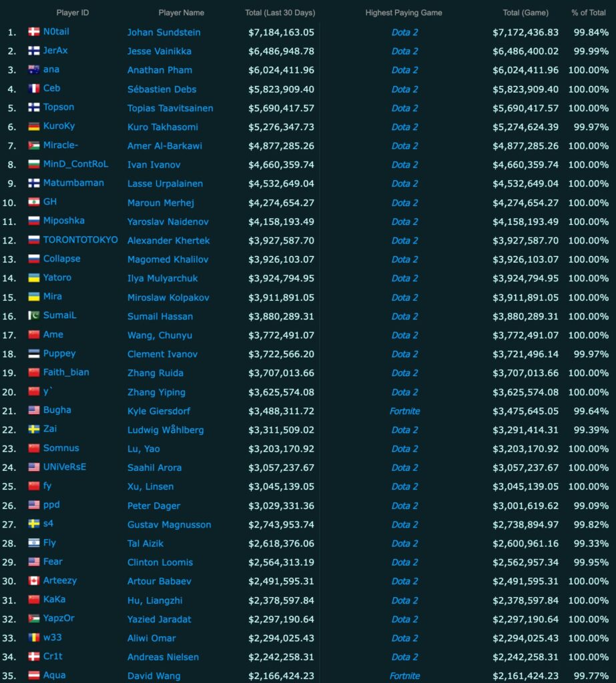Click the Germany flag icon beside KuroKy

point(34,126)
